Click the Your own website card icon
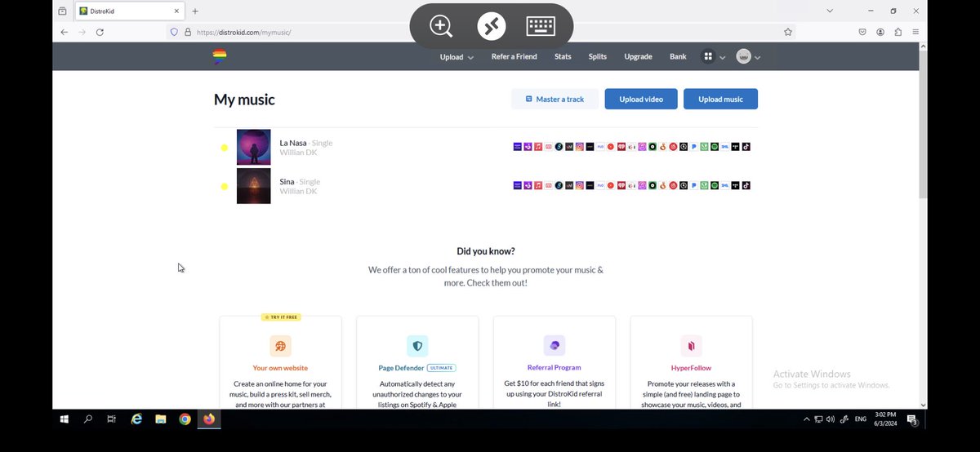Screen dimensions: 980x452 280,345
